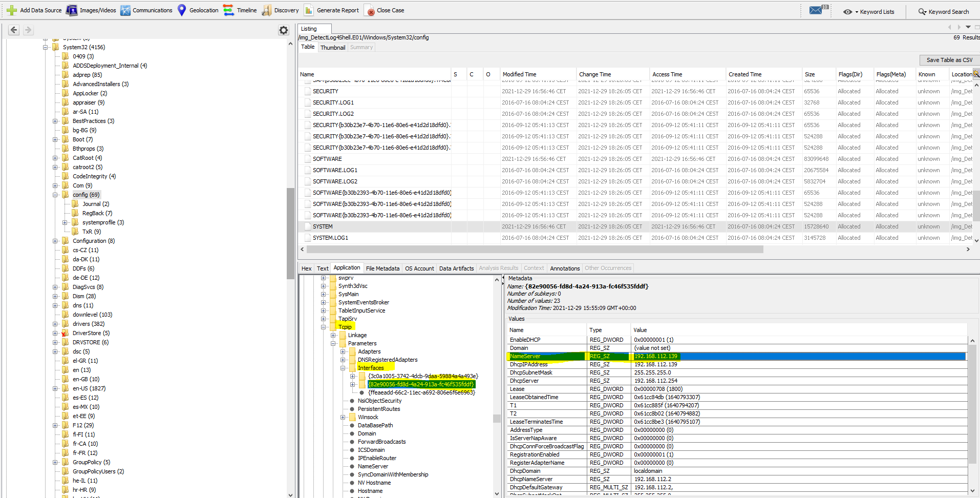Click the Generate Report icon
980x498 pixels.
point(309,10)
